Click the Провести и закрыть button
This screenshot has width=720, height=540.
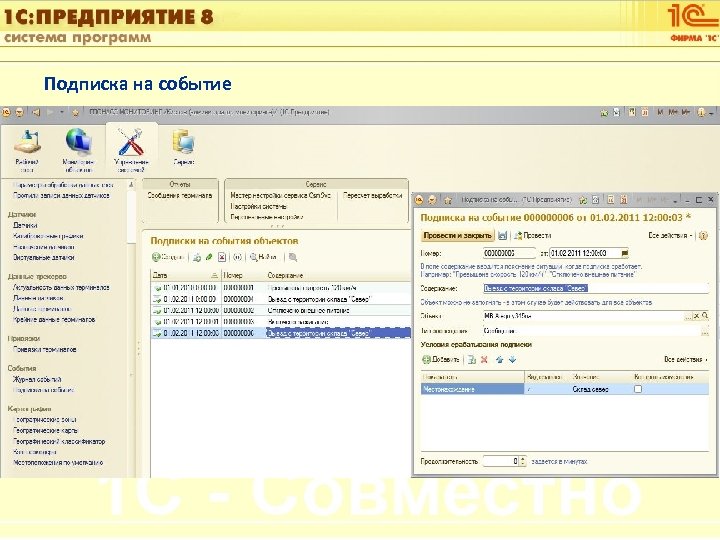click(457, 236)
